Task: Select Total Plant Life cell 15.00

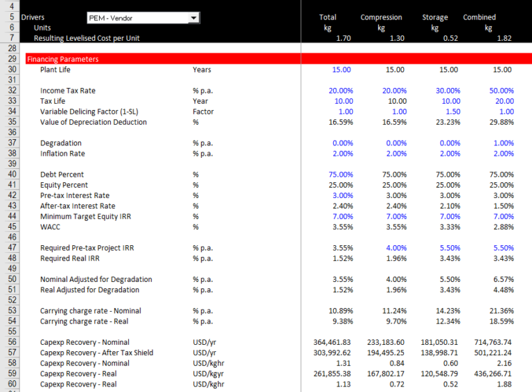Action: click(x=342, y=69)
